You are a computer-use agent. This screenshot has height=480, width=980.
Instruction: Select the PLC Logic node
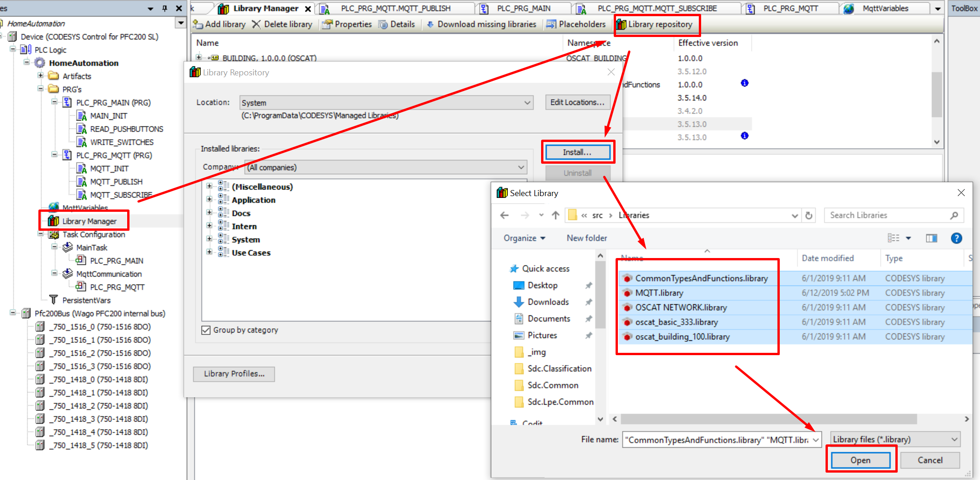point(50,50)
